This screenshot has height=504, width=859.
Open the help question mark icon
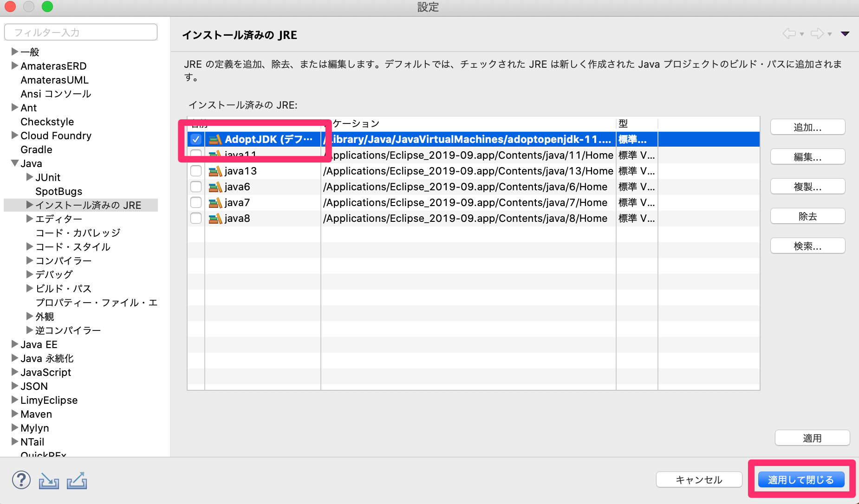[x=21, y=480]
